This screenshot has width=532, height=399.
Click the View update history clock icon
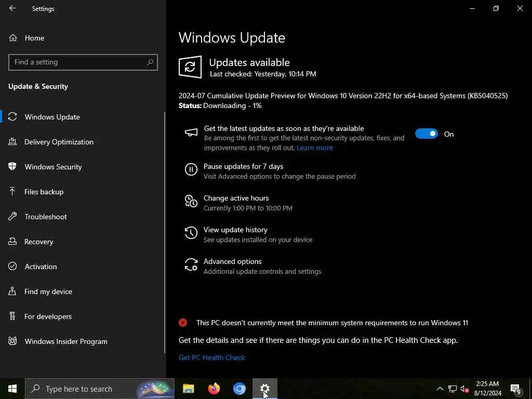point(191,233)
